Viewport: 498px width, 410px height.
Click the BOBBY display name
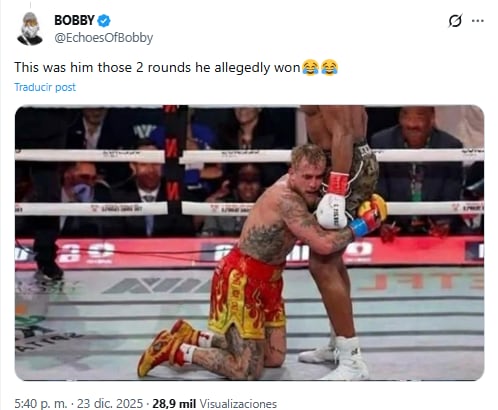point(74,20)
